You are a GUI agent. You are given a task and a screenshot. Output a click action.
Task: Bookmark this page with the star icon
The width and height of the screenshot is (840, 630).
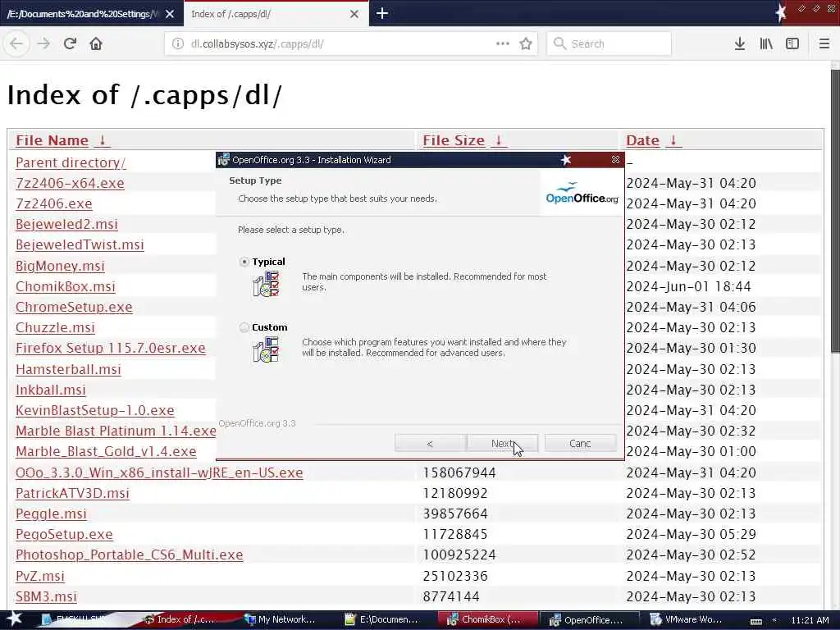pos(526,43)
